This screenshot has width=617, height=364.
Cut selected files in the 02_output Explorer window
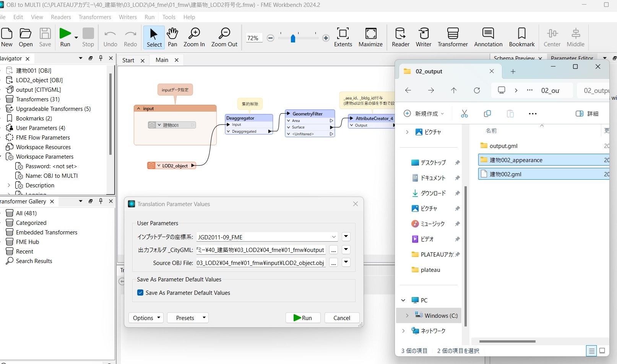(x=464, y=114)
